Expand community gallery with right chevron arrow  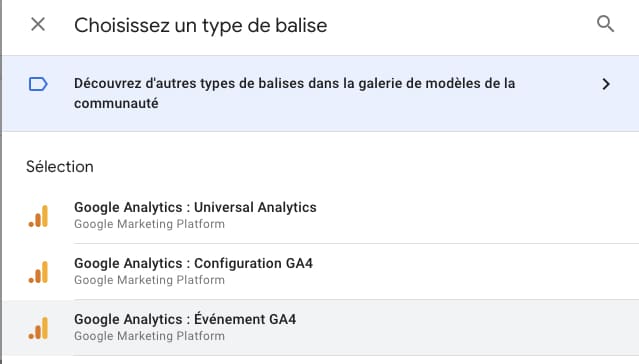coord(606,84)
